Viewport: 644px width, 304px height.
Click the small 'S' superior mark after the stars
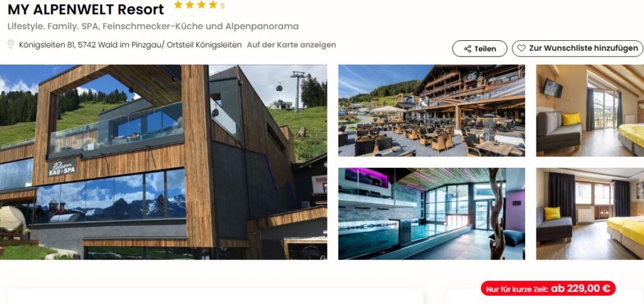[x=222, y=6]
